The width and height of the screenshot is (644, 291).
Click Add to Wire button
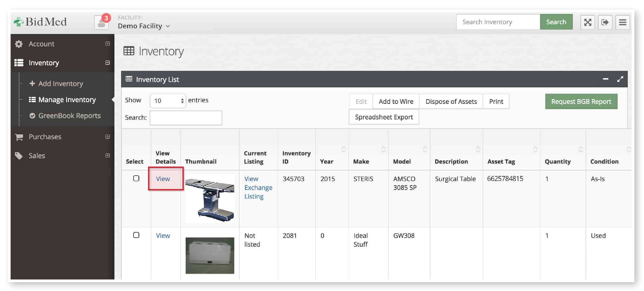coord(396,101)
